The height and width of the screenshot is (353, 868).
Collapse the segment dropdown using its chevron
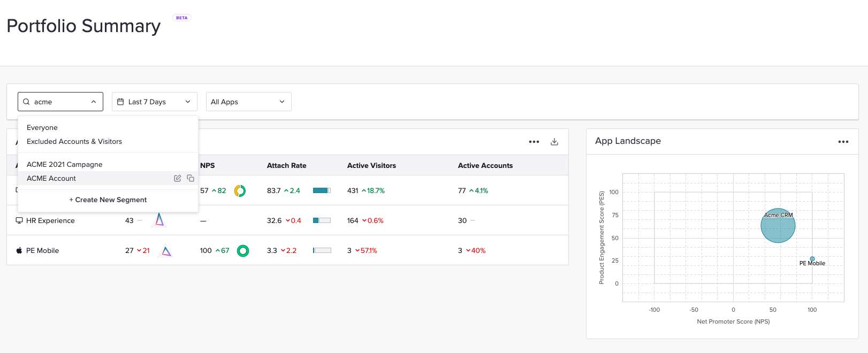coord(94,102)
